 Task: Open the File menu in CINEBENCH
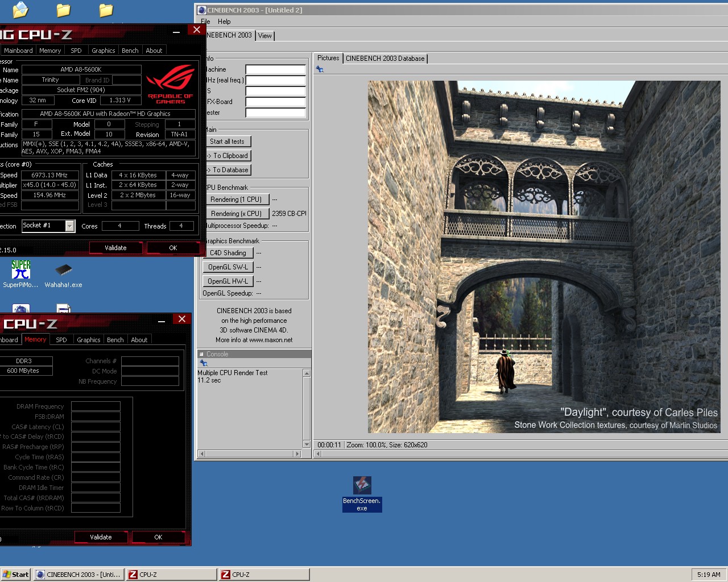[x=205, y=22]
